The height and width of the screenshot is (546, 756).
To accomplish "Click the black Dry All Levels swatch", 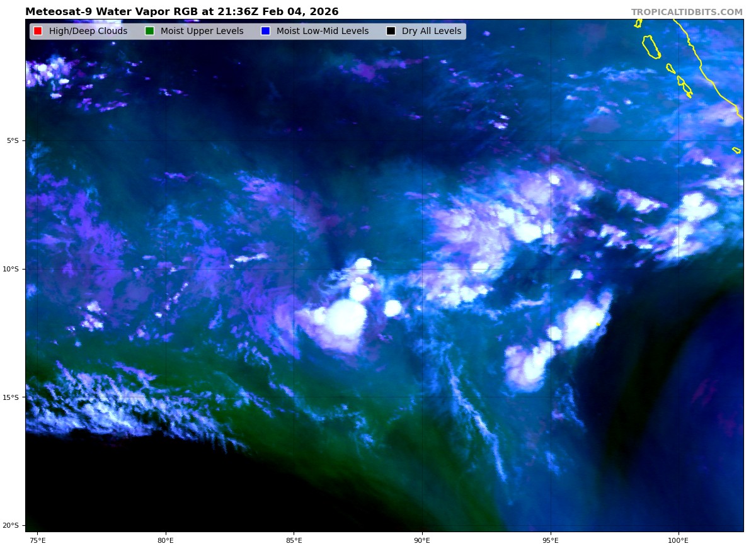I will [x=391, y=31].
